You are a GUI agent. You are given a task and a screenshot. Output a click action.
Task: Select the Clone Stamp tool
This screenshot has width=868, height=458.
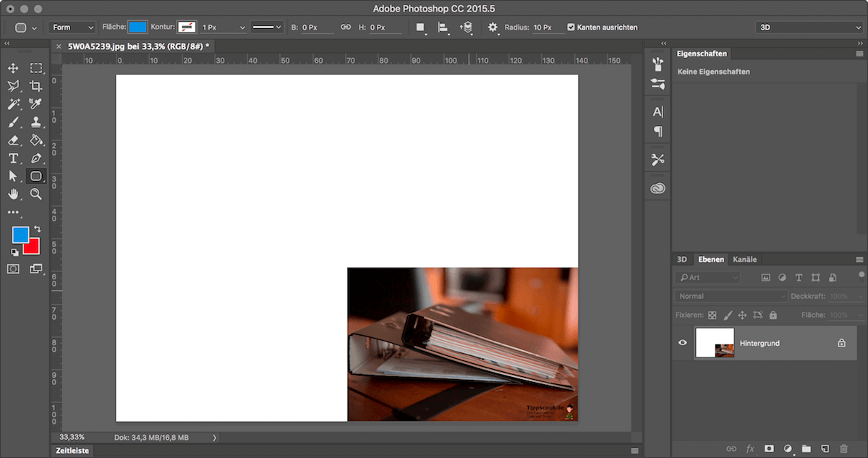(36, 122)
